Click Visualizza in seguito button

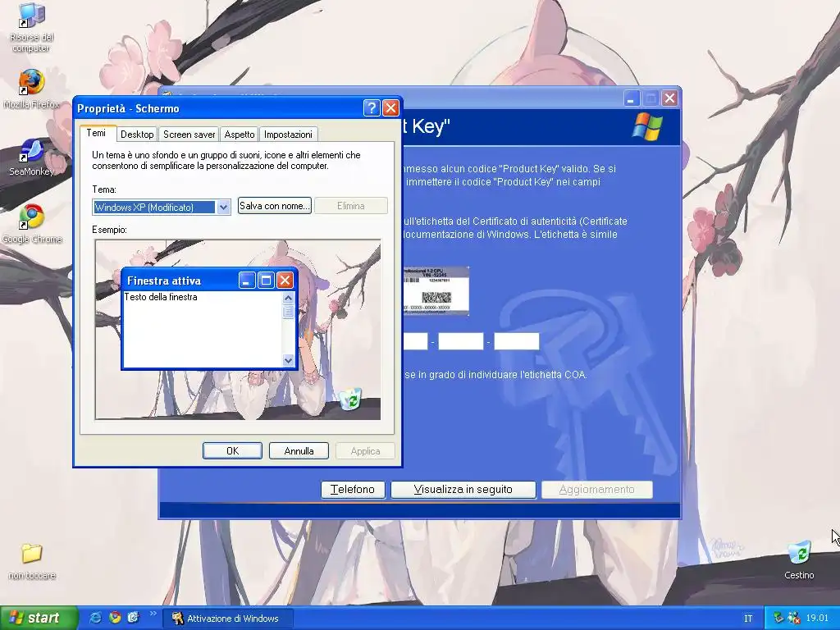(x=463, y=489)
